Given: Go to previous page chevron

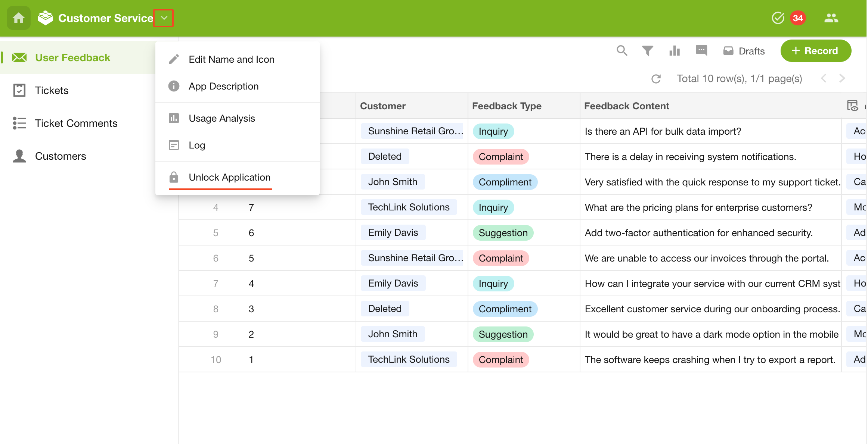Looking at the screenshot, I should coord(824,78).
